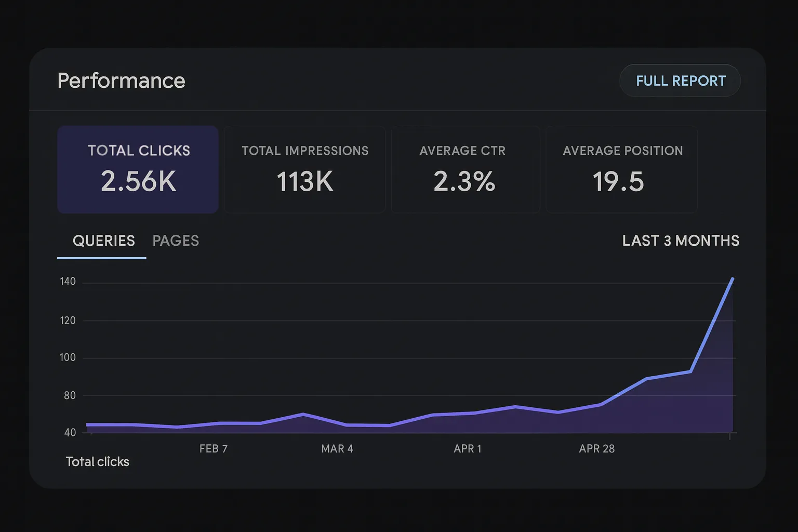798x532 pixels.
Task: Enable the Total Impressions metric card
Action: pyautogui.click(x=304, y=169)
